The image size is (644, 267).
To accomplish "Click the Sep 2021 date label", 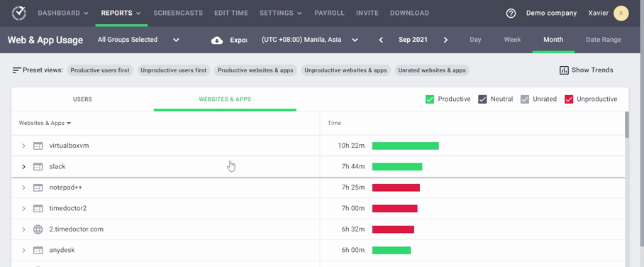I will [413, 40].
